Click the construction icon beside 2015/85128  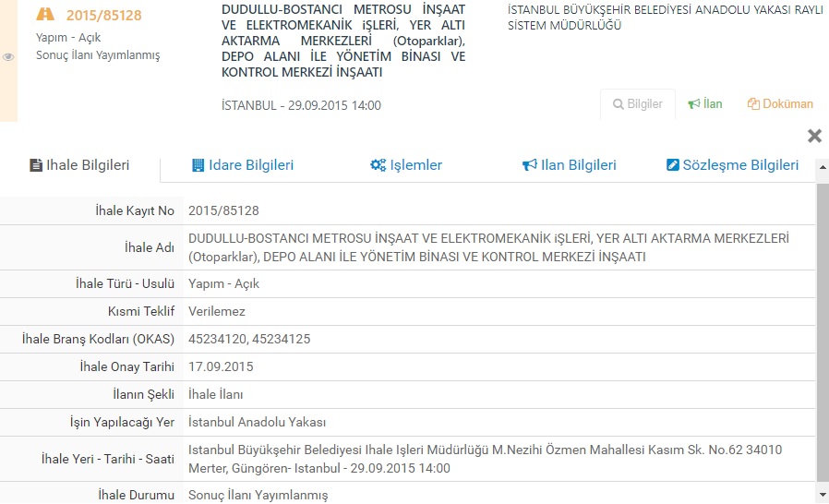(44, 15)
